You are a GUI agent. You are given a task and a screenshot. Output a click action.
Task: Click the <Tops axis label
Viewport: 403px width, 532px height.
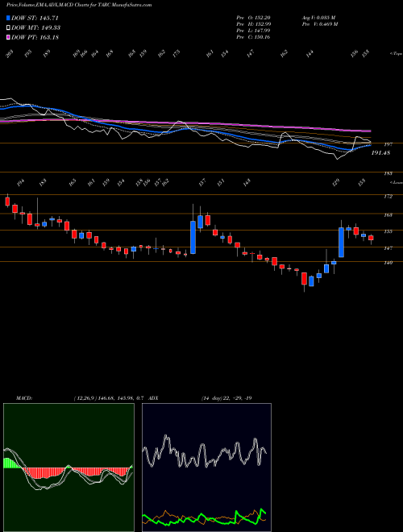(x=396, y=54)
